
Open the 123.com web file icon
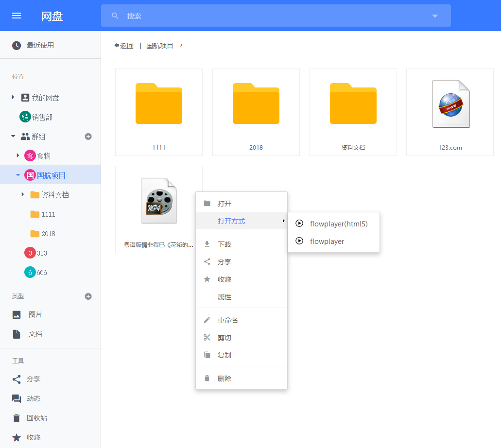[x=451, y=104]
